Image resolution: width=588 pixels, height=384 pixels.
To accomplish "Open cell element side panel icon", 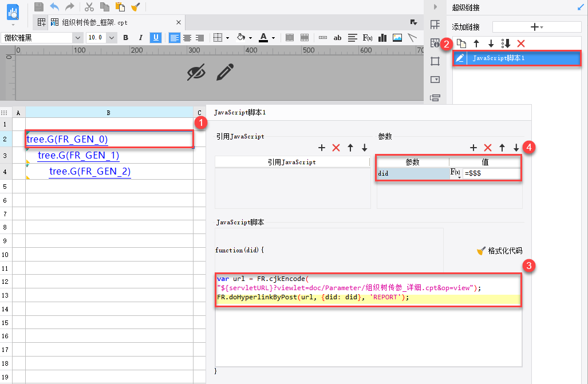I will 435,25.
